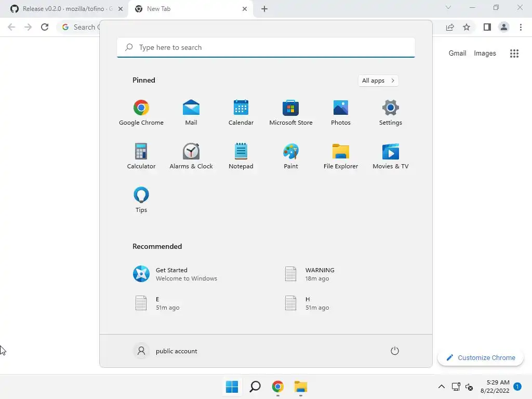Click Customize Chrome button
This screenshot has height=399, width=532.
(x=481, y=357)
